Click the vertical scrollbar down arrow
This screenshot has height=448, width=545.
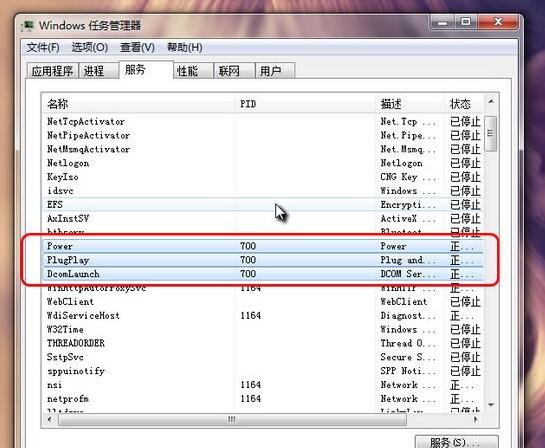tap(491, 405)
